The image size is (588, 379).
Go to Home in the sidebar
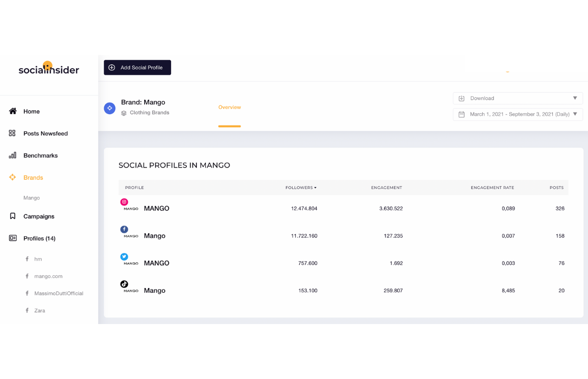31,111
